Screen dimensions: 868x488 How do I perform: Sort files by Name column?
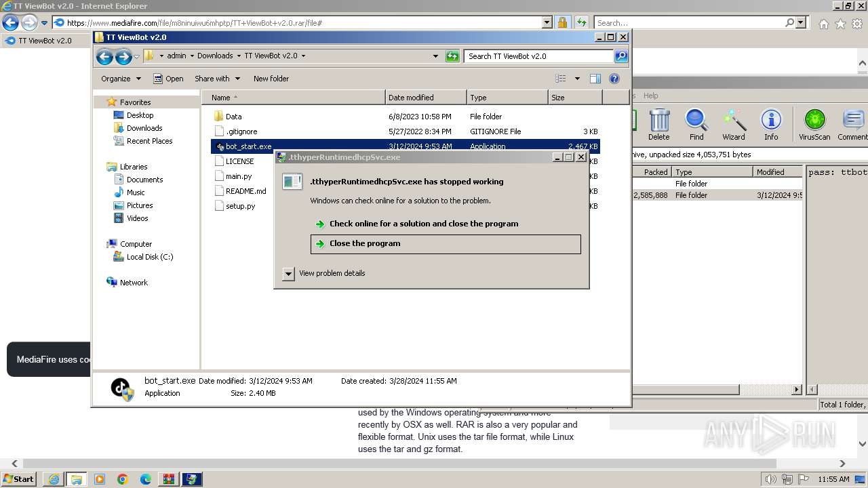(293, 98)
